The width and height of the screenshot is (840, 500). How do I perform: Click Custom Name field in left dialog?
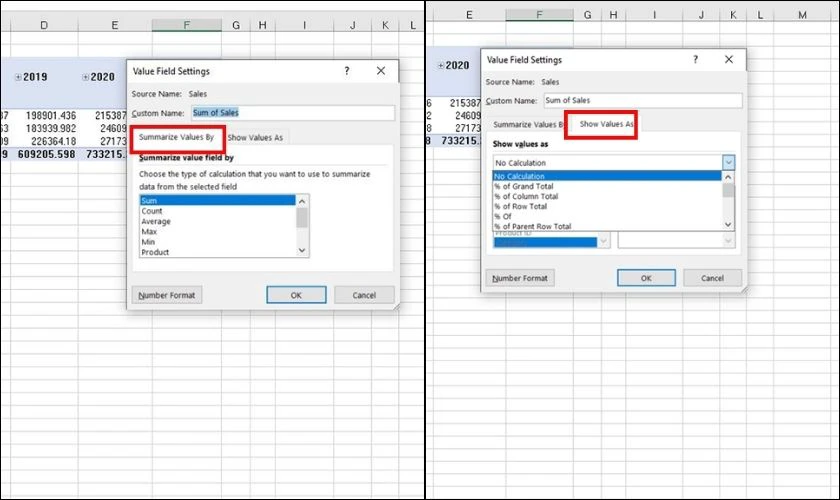pyautogui.click(x=293, y=113)
